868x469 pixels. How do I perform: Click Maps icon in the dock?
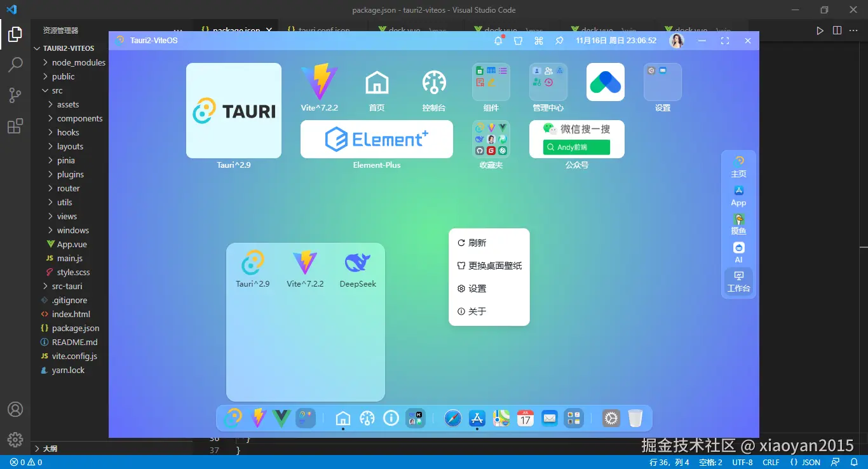[x=501, y=418]
